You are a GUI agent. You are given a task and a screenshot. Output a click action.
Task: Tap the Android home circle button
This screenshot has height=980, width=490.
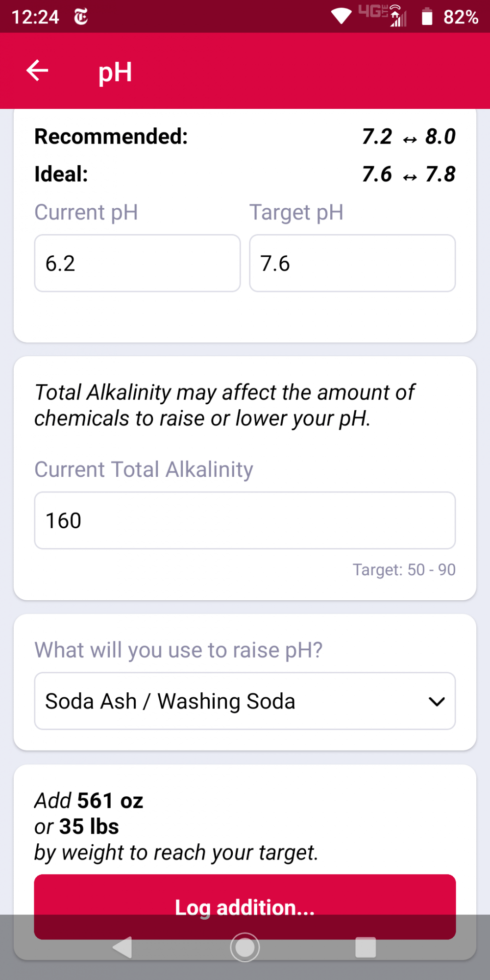(245, 947)
